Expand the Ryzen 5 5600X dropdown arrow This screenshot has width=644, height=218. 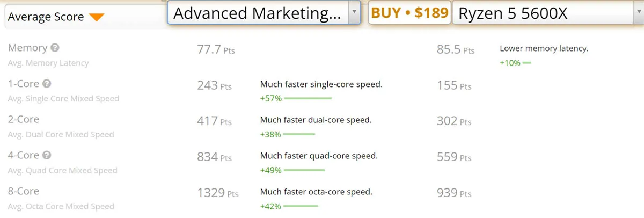point(636,13)
